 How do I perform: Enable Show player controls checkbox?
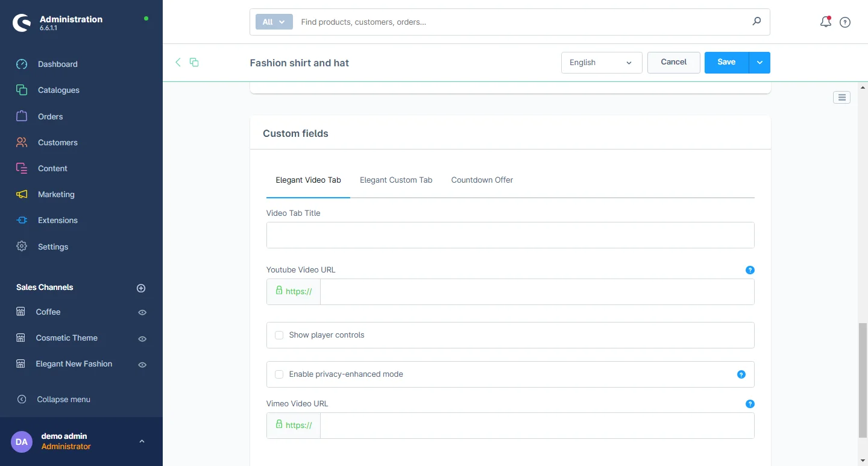(279, 335)
